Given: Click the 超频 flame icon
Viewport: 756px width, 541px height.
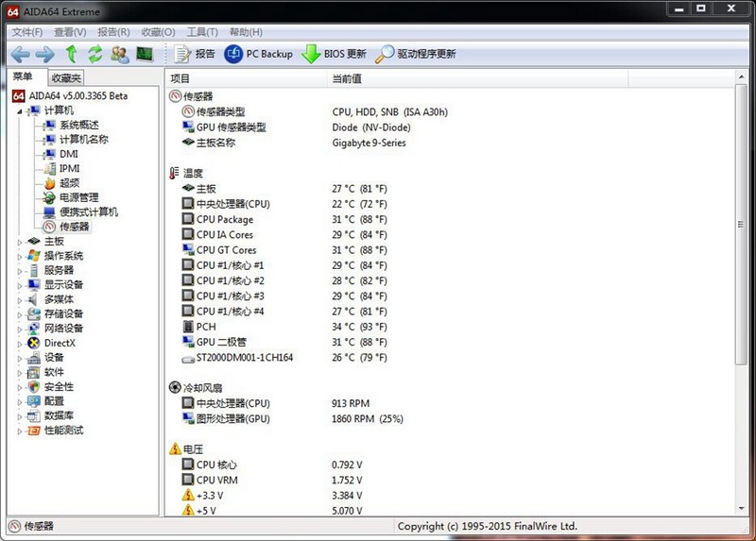Looking at the screenshot, I should [x=50, y=183].
